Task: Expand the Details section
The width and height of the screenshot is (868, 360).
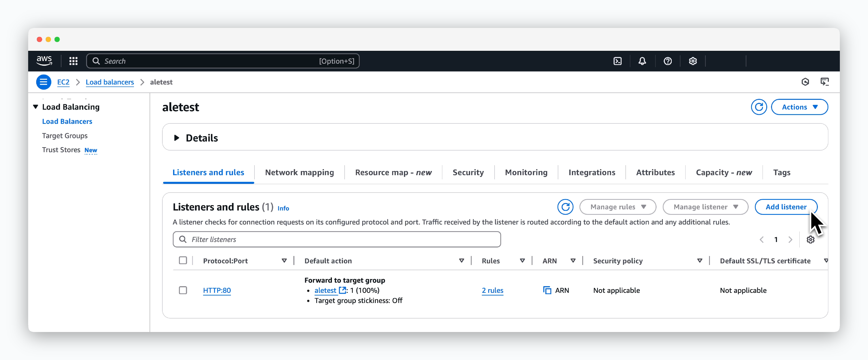Action: coord(176,138)
